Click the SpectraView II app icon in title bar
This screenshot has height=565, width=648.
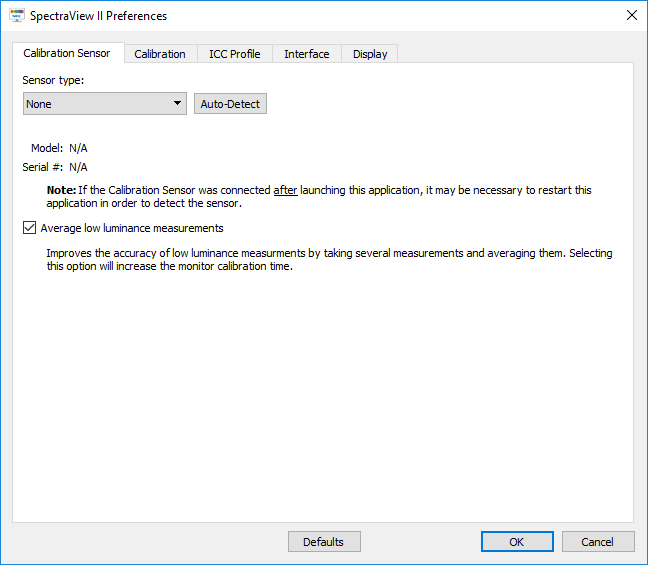tap(17, 15)
